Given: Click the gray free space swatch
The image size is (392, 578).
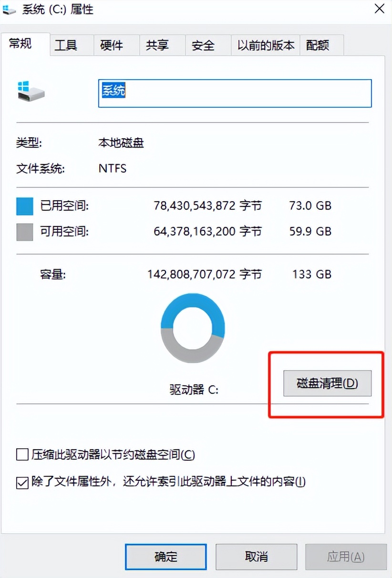Looking at the screenshot, I should click(25, 232).
